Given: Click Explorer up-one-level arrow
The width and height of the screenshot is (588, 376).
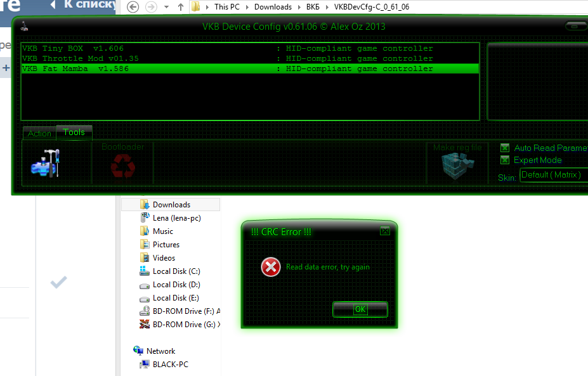Looking at the screenshot, I should pyautogui.click(x=181, y=7).
